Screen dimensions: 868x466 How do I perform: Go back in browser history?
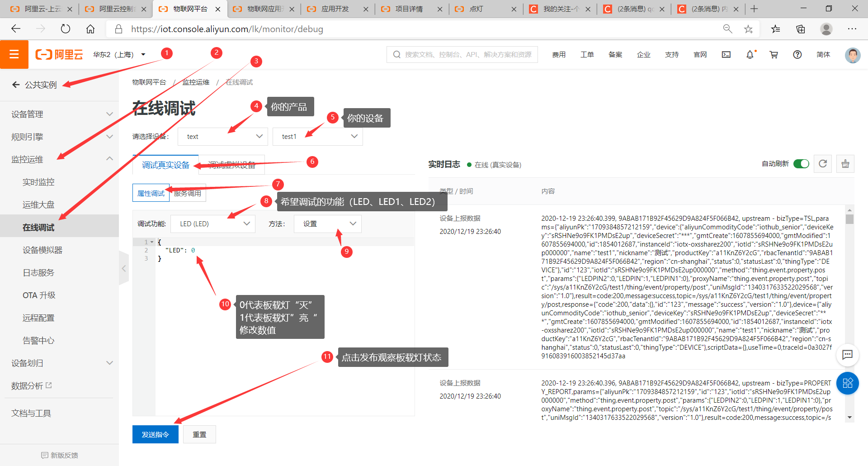click(x=16, y=29)
